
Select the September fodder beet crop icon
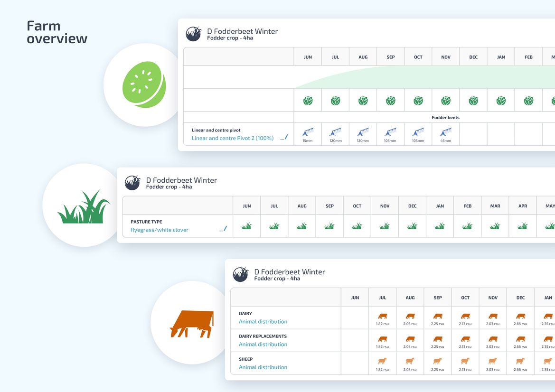click(x=390, y=101)
